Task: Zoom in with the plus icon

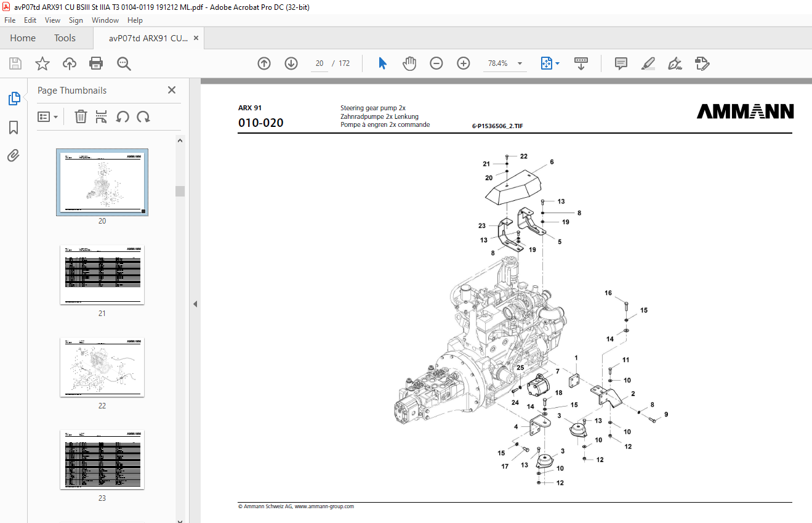Action: tap(464, 63)
